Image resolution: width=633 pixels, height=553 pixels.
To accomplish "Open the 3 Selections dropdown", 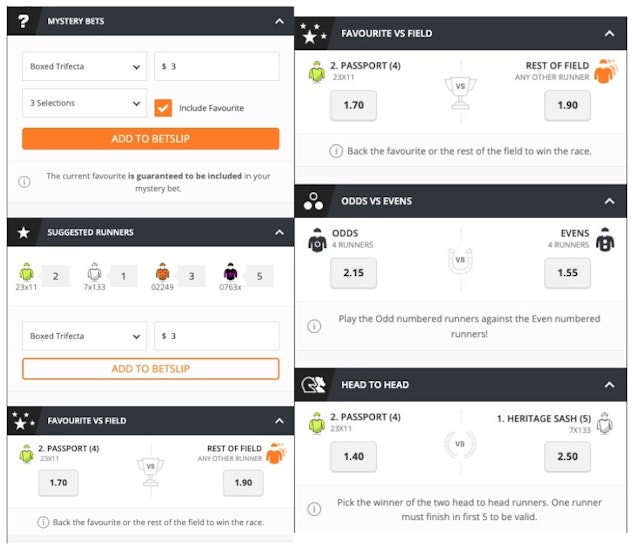I will click(84, 103).
